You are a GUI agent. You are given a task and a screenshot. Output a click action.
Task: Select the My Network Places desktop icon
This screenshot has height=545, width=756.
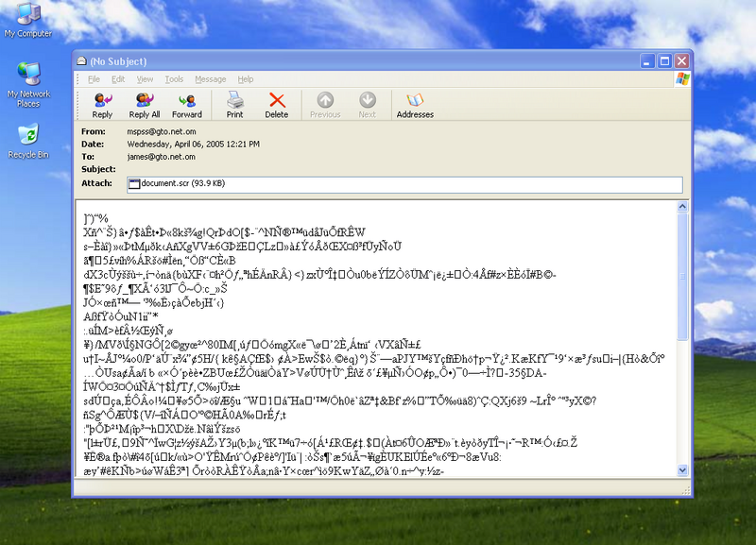(x=28, y=85)
